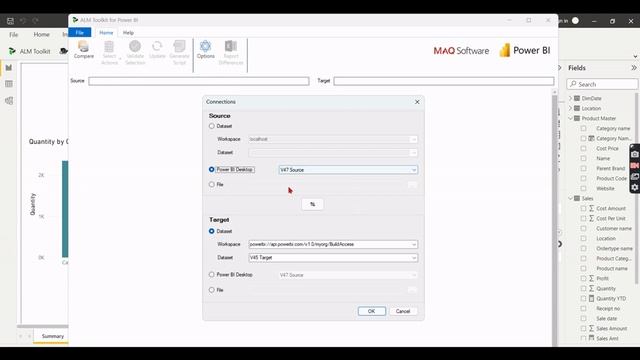Click OK in Connections dialog

click(x=371, y=311)
